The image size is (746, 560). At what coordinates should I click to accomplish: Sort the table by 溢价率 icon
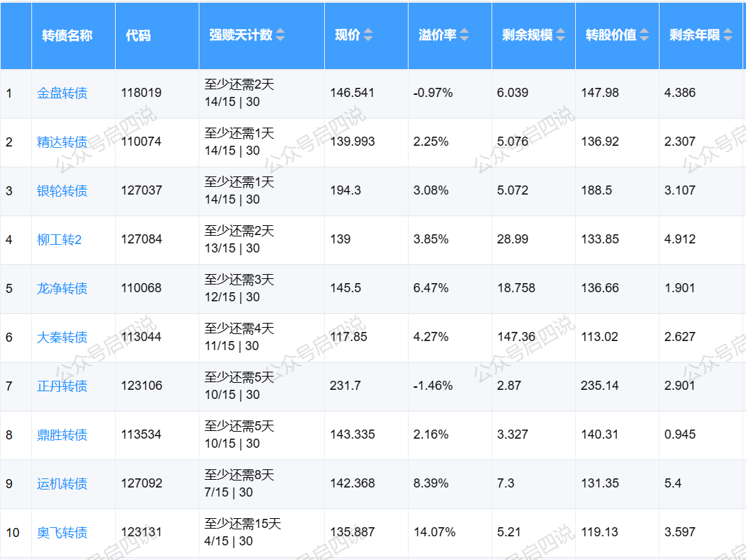(464, 36)
